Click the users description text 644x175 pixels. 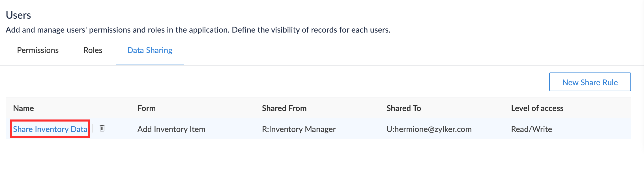198,30
